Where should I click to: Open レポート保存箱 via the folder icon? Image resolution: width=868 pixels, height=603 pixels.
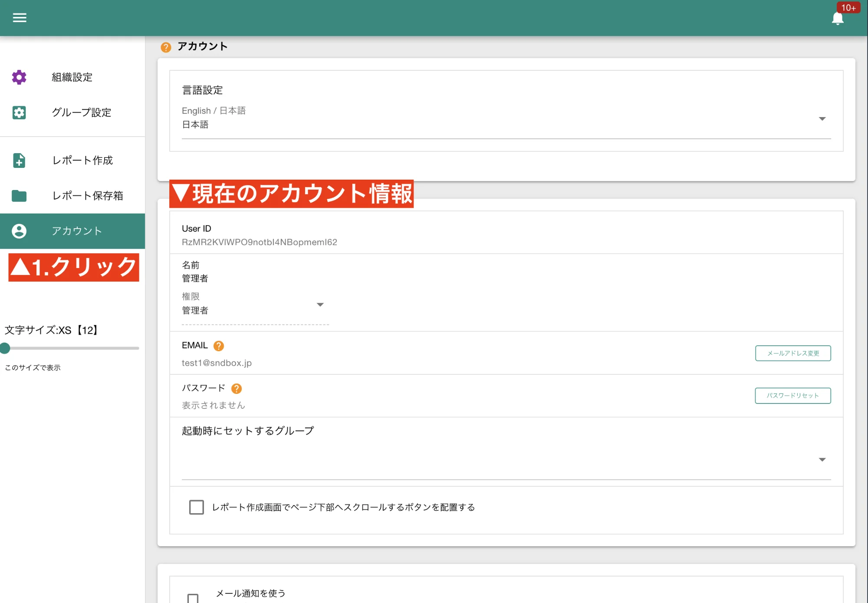point(19,196)
